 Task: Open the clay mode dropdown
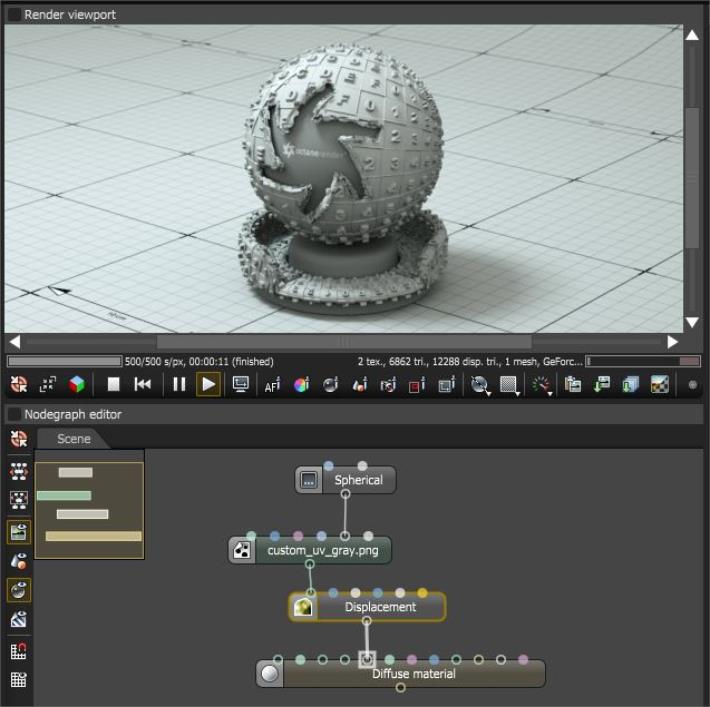[x=480, y=385]
